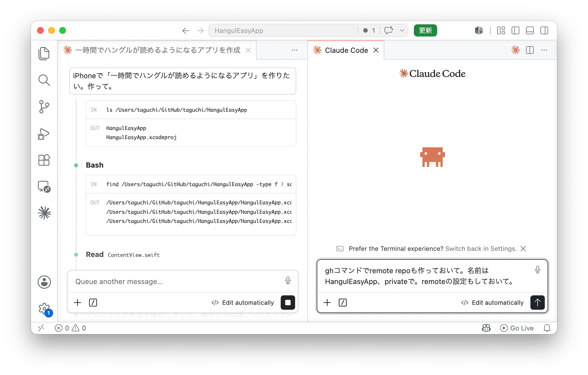
Task: Open more actions for right editor group
Action: [544, 50]
